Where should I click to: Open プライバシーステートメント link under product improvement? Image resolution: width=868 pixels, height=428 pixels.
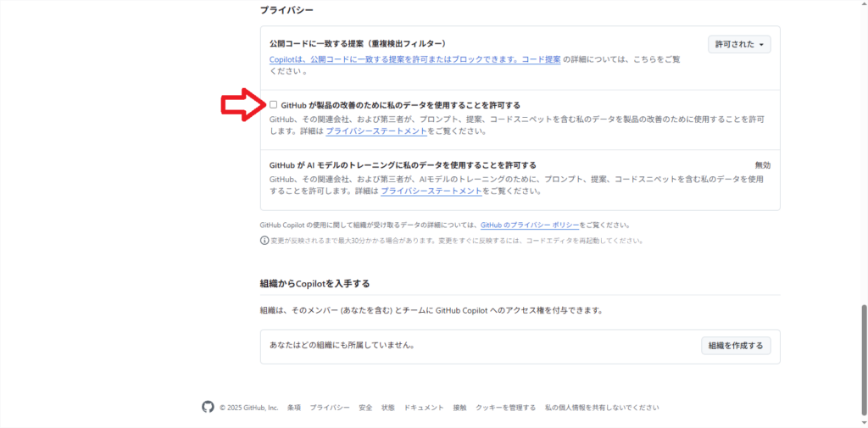point(376,131)
